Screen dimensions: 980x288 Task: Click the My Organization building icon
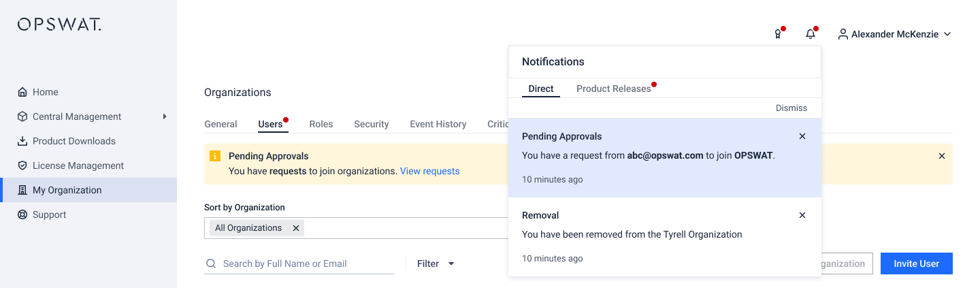tap(22, 190)
